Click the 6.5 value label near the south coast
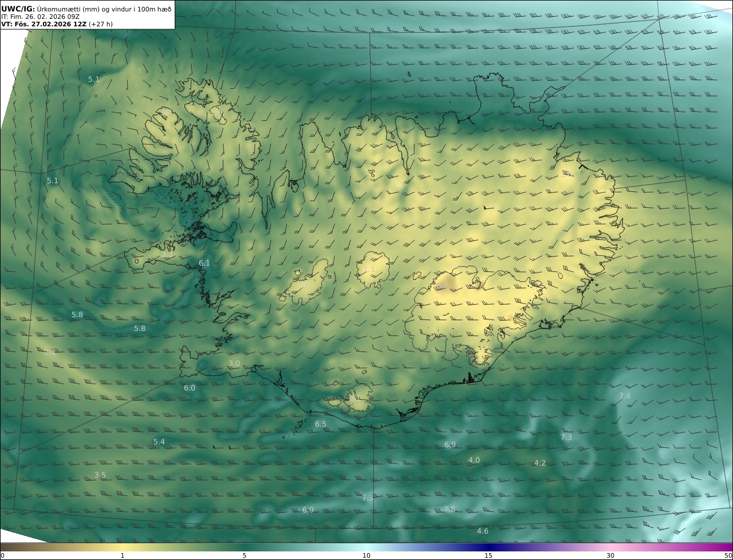 (321, 424)
